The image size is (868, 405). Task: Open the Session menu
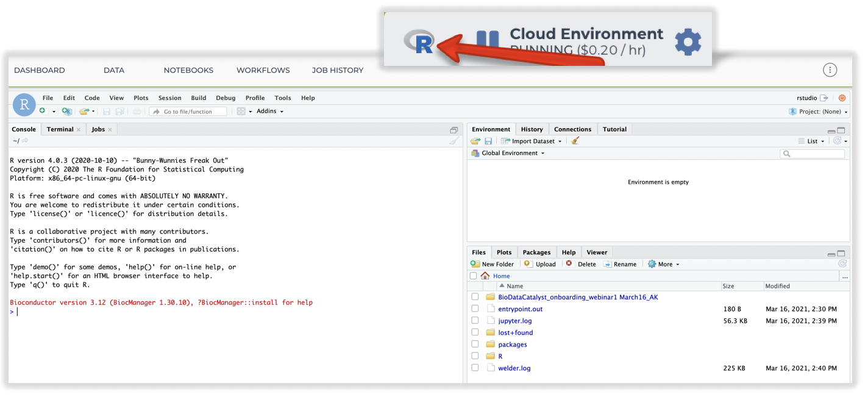(x=169, y=98)
